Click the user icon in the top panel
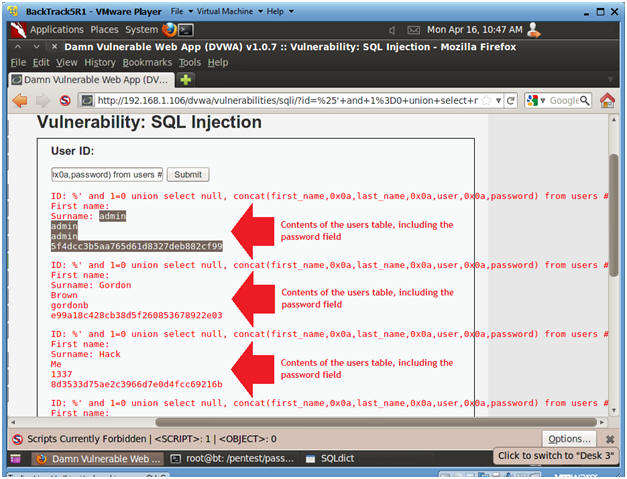This screenshot has height=479, width=627. pyautogui.click(x=534, y=30)
